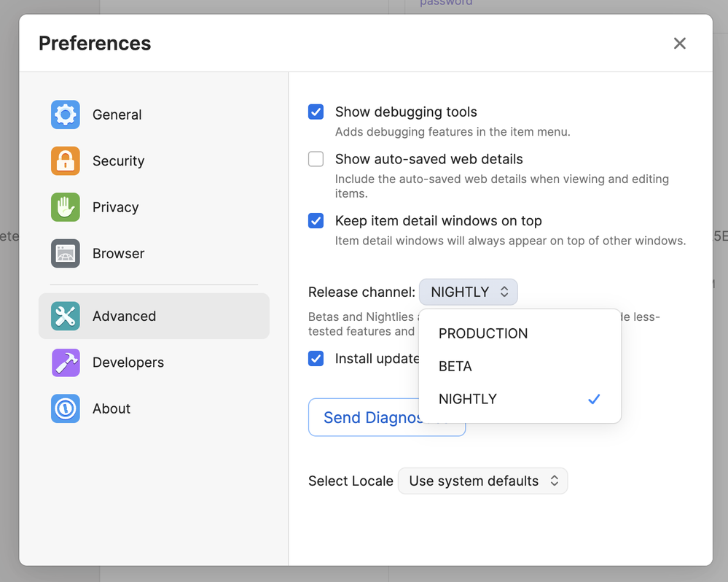This screenshot has width=728, height=582.
Task: Enable Show auto-saved web details
Action: pyautogui.click(x=316, y=159)
